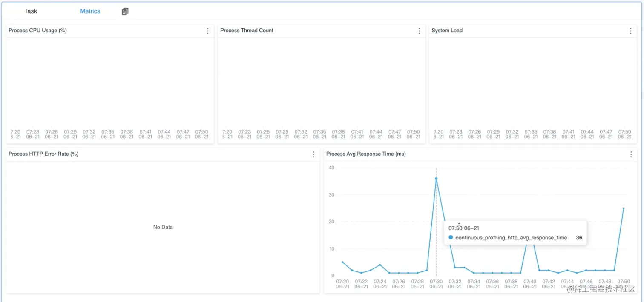This screenshot has height=302, width=644.
Task: Open Process Avg Response Time options menu
Action: pyautogui.click(x=631, y=154)
